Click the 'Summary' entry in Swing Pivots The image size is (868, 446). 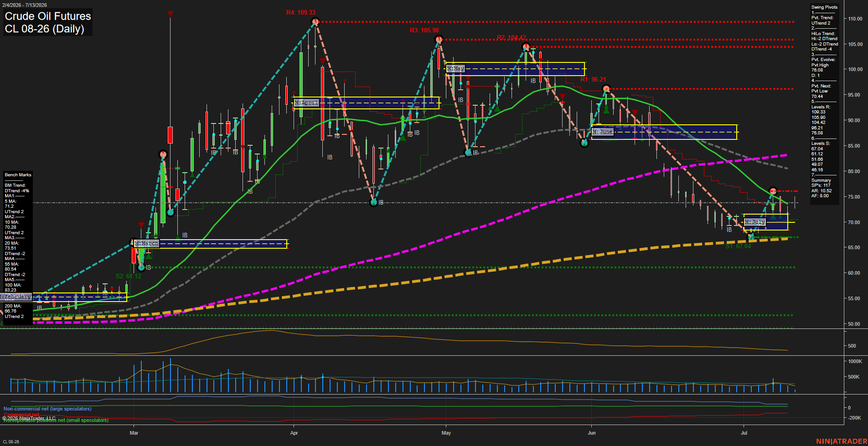coord(821,180)
